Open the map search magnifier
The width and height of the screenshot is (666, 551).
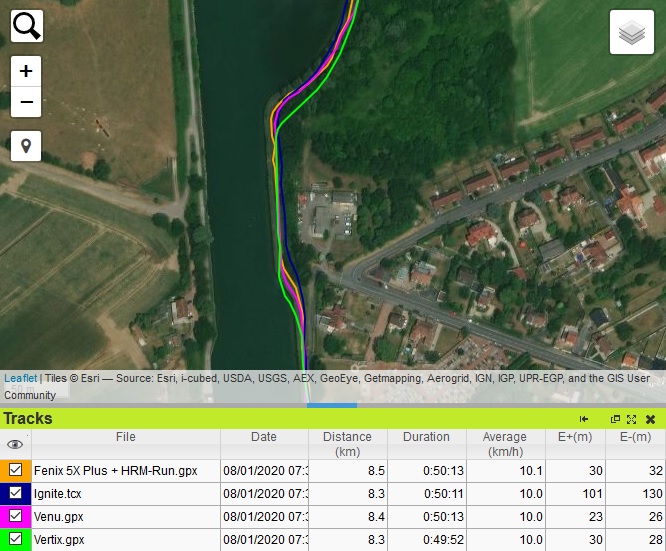(27, 26)
